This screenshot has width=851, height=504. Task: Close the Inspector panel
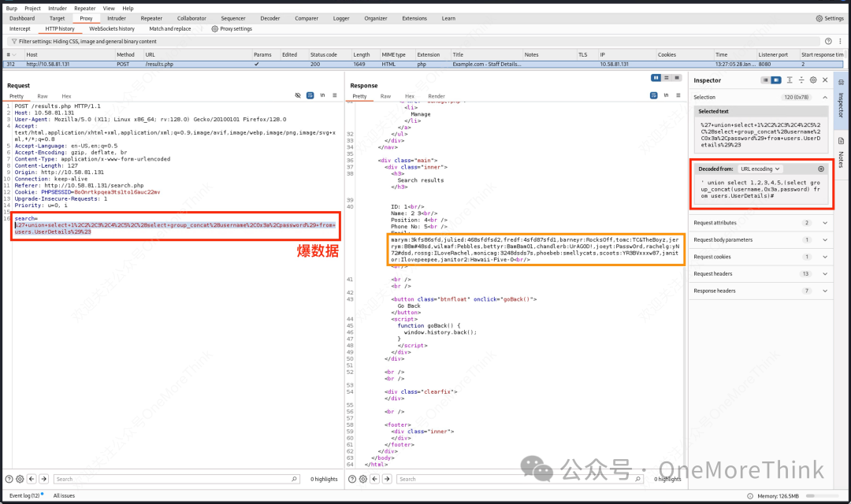tap(825, 80)
